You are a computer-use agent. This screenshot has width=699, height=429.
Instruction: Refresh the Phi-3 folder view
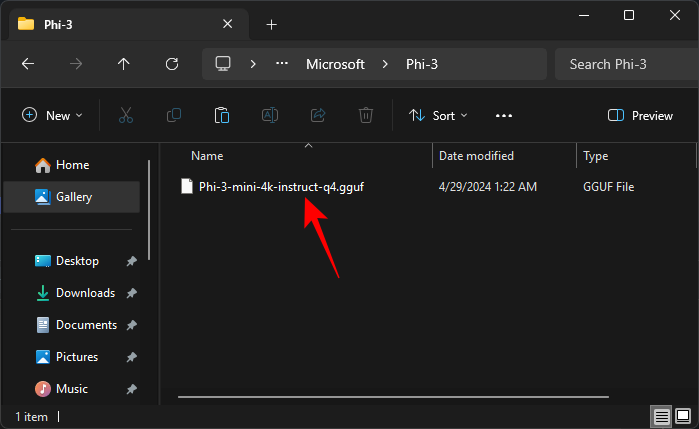172,64
